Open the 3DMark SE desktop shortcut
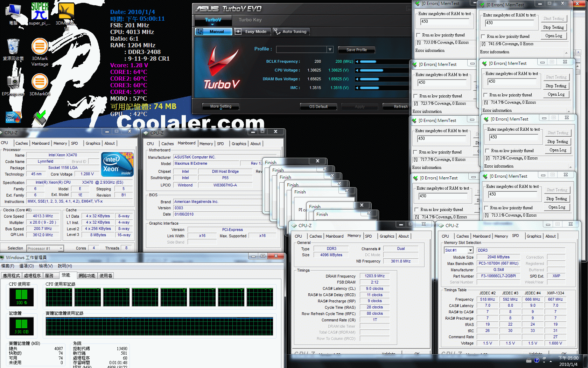 66,16
